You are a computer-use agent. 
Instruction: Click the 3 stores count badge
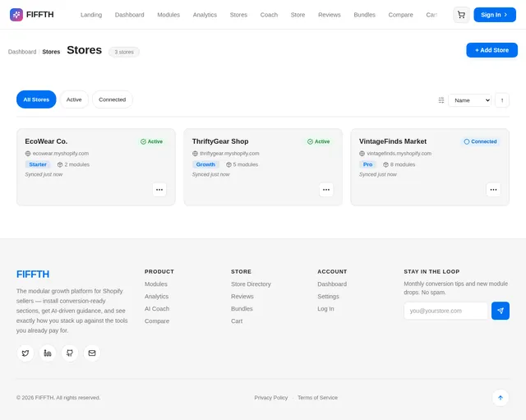[124, 52]
